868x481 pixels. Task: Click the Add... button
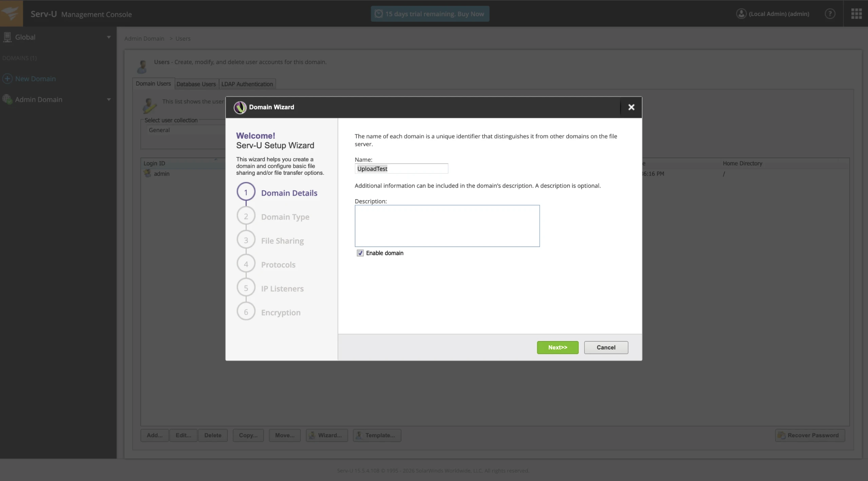point(155,435)
